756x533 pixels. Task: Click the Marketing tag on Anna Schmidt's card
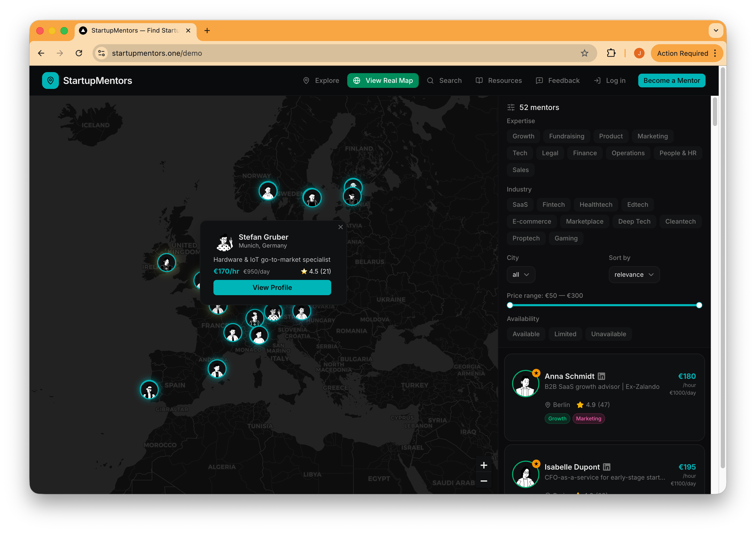coord(588,418)
